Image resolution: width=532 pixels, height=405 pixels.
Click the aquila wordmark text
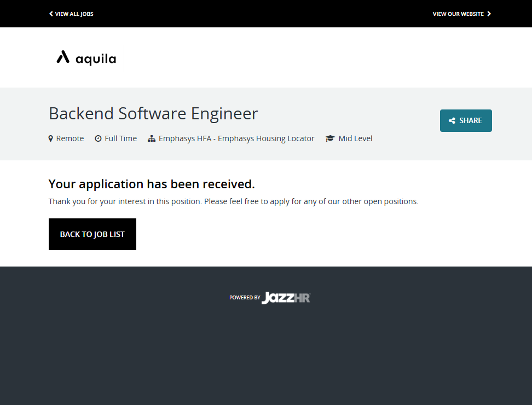point(96,59)
